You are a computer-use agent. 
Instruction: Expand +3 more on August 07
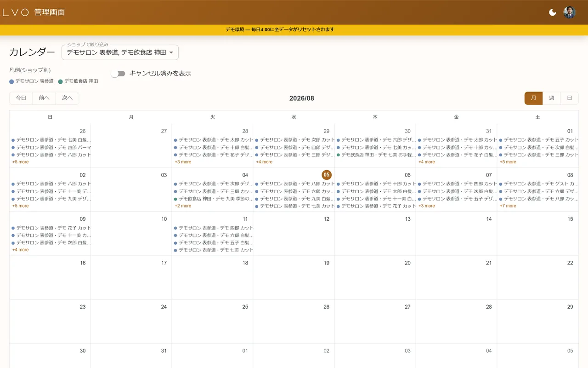click(427, 206)
